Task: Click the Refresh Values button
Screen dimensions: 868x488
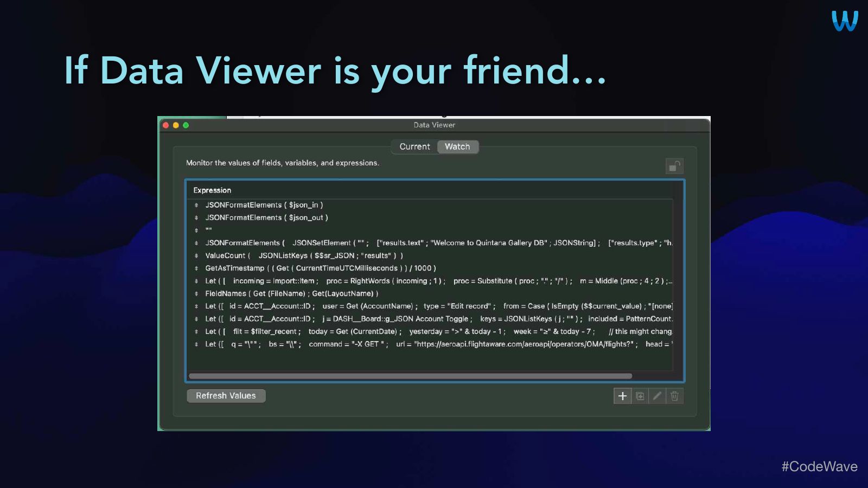Action: (226, 396)
